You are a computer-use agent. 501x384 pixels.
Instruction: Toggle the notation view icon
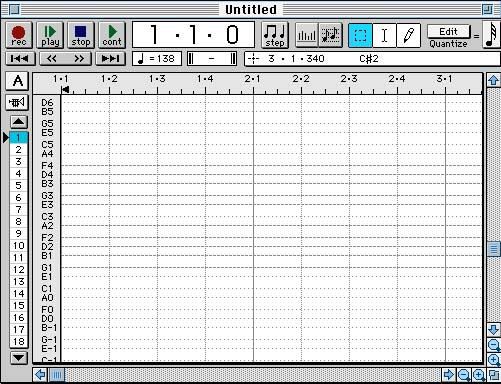coord(330,35)
